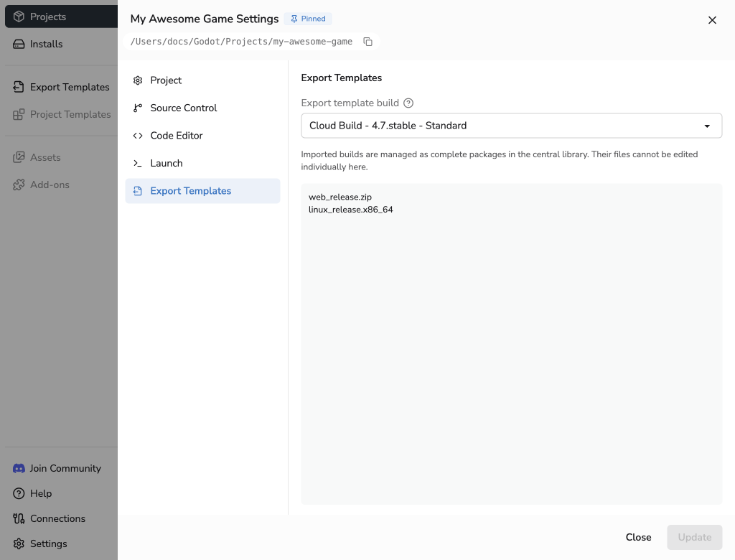
Task: Select the Launch tab
Action: tap(202, 163)
